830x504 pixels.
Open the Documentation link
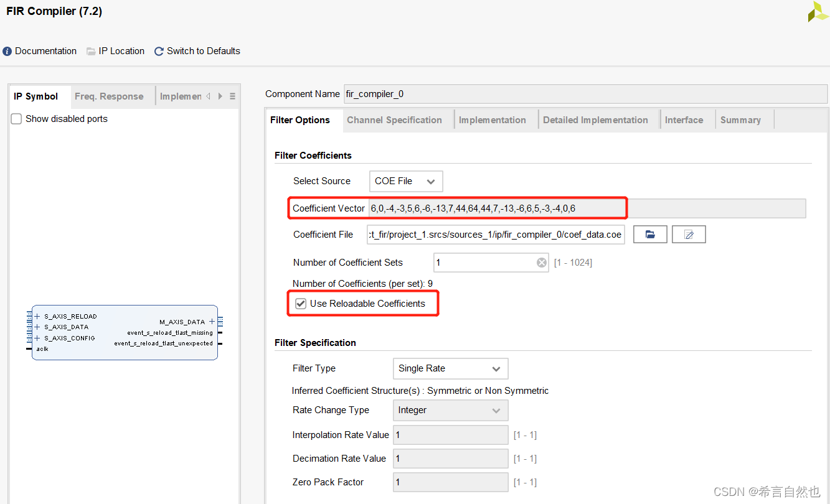click(40, 51)
